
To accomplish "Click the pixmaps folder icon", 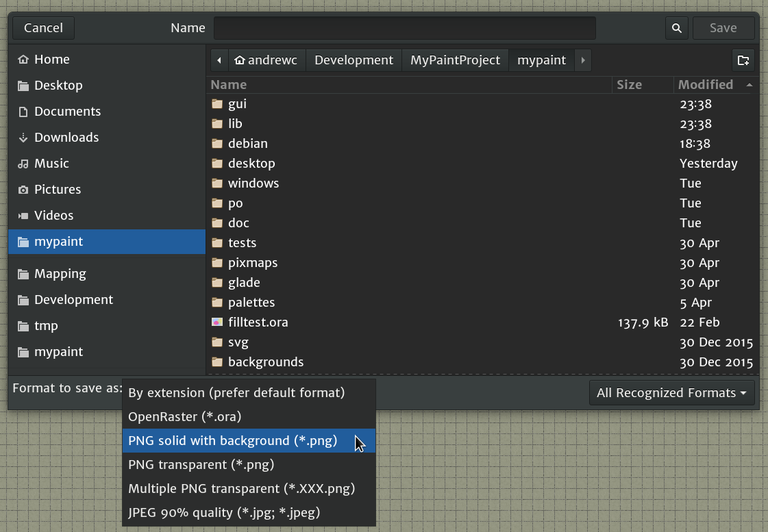I will (217, 263).
